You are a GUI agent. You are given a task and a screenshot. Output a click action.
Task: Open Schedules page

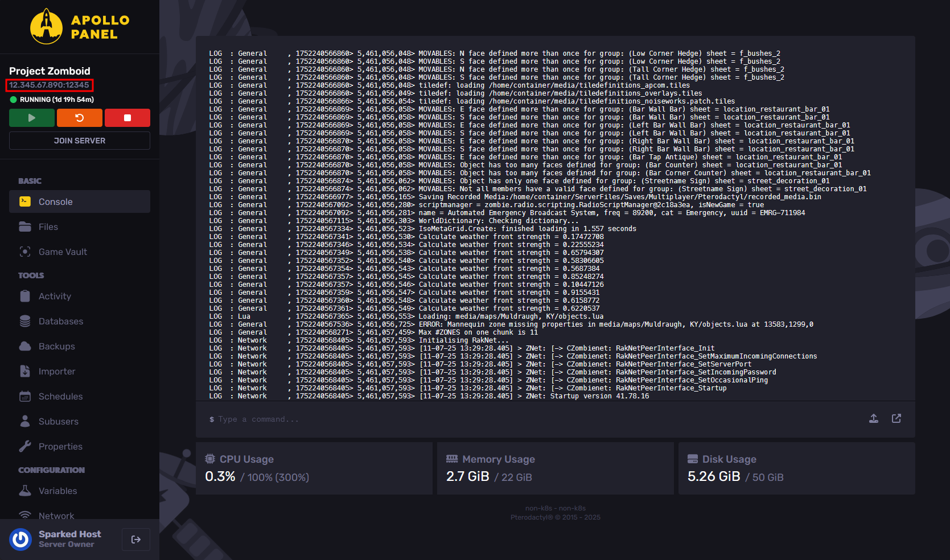[x=80, y=396]
